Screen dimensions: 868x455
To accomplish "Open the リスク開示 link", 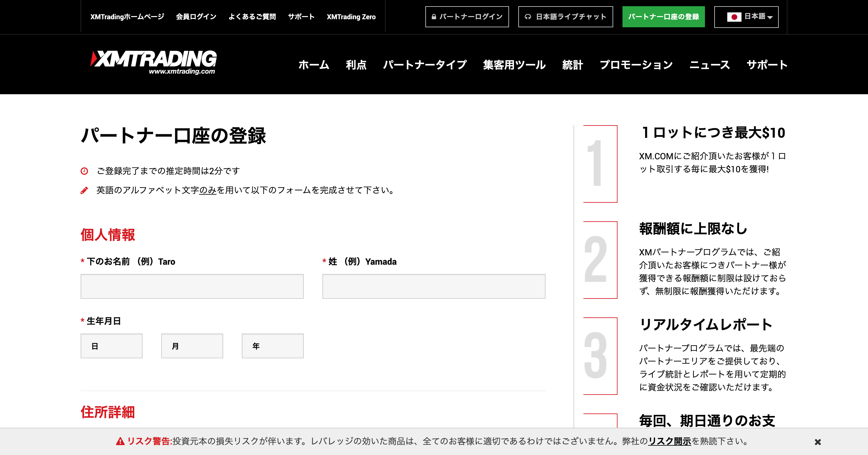I will 670,441.
